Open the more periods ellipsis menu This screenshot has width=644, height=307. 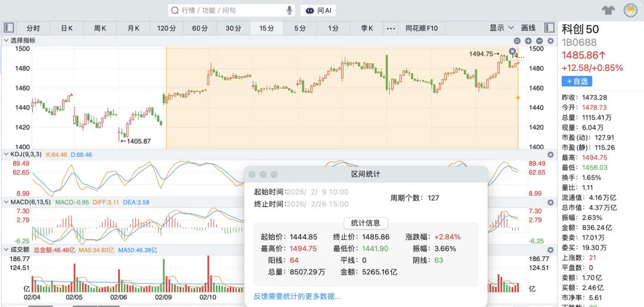pyautogui.click(x=391, y=28)
